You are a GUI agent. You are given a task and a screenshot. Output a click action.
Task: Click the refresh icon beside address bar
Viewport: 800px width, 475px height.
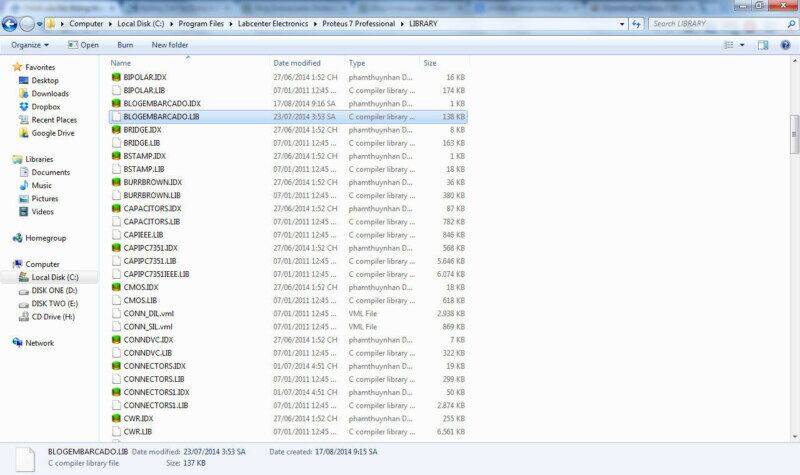[x=636, y=24]
